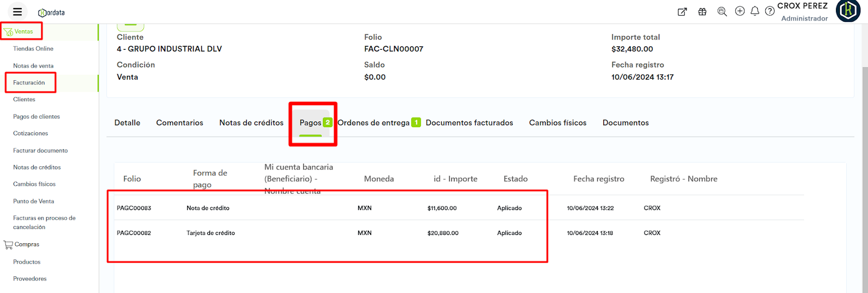This screenshot has width=868, height=293.
Task: Click the plus circle add icon
Action: pos(739,11)
